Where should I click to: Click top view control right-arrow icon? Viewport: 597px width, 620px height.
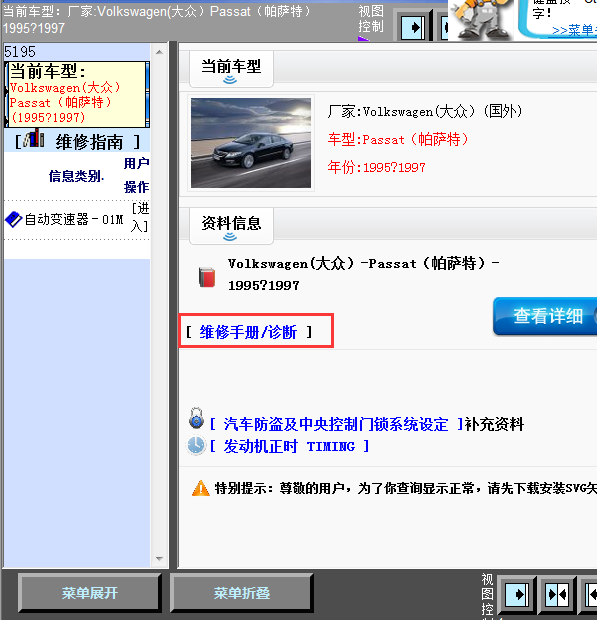(413, 27)
